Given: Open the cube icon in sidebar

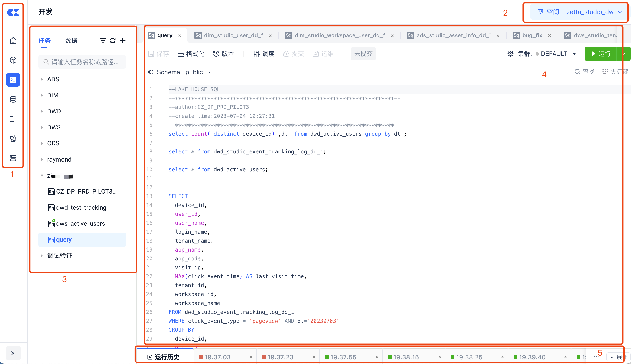Looking at the screenshot, I should (13, 60).
